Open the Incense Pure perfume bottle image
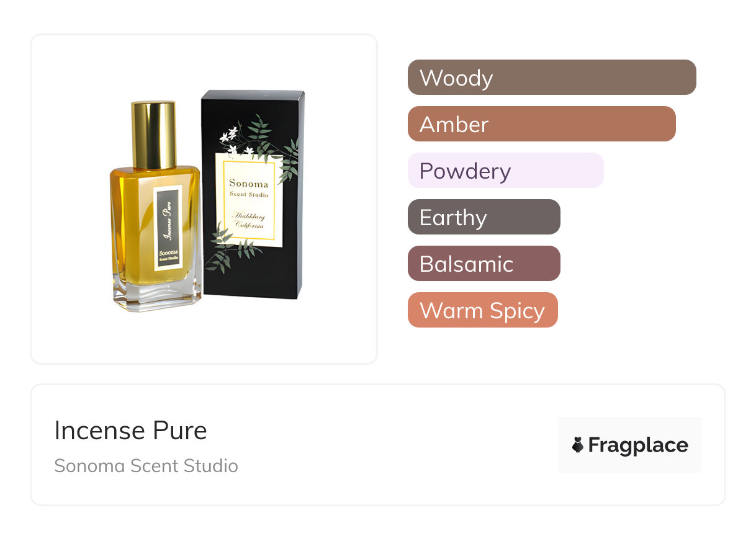Image resolution: width=756 pixels, height=536 pixels. [x=156, y=207]
